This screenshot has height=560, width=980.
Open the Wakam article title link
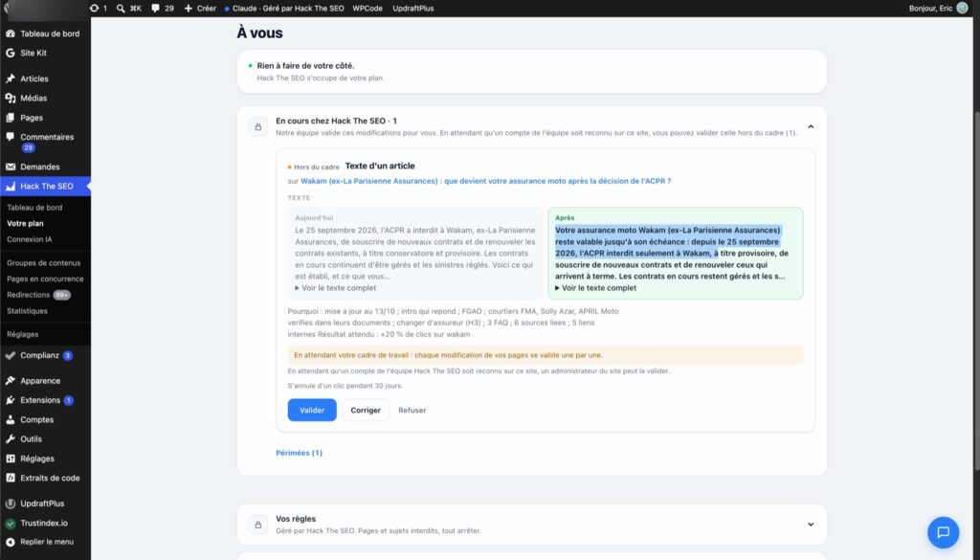(485, 181)
